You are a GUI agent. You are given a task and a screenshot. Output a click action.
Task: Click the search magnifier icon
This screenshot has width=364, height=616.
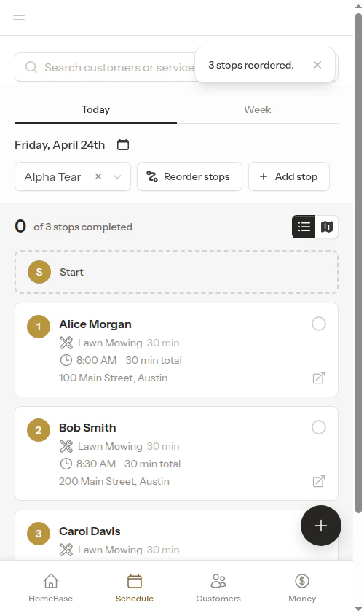pyautogui.click(x=31, y=67)
